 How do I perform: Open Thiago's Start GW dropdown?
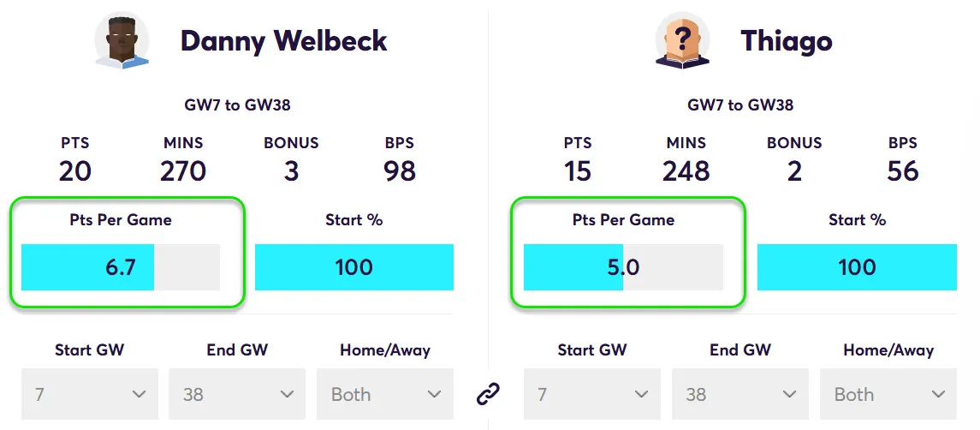[592, 394]
